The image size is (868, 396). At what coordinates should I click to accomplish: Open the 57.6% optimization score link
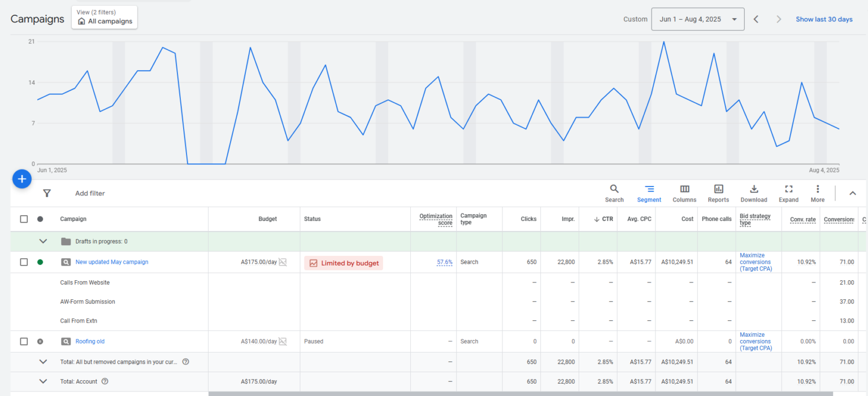coord(444,262)
